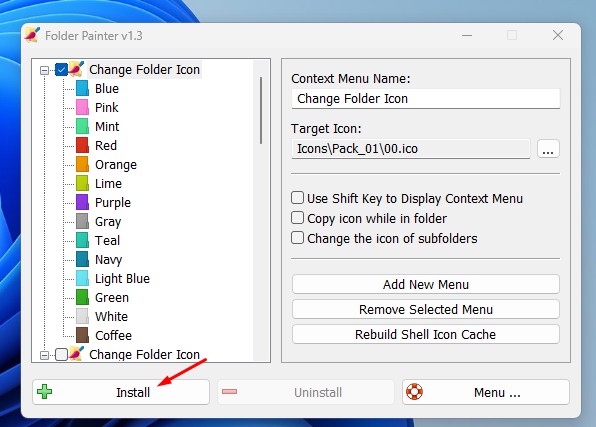Click the Install button label
The width and height of the screenshot is (596, 427).
[x=133, y=392]
